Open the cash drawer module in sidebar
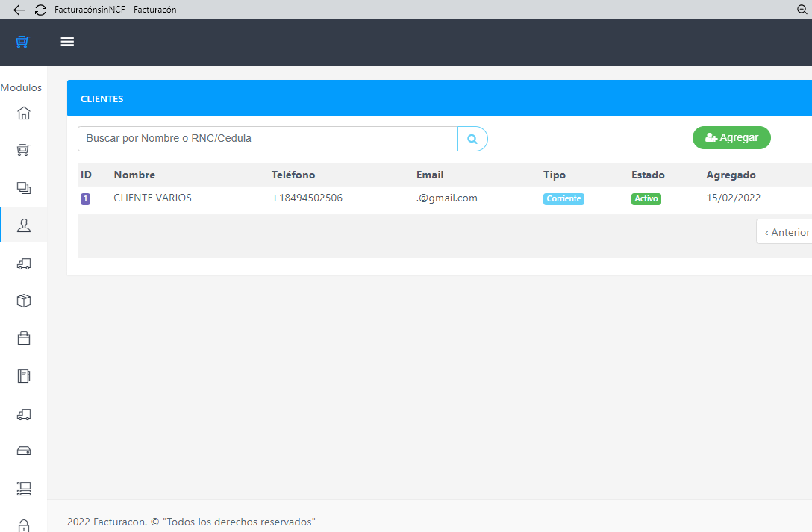Viewport: 812px width, 532px height. pyautogui.click(x=24, y=451)
